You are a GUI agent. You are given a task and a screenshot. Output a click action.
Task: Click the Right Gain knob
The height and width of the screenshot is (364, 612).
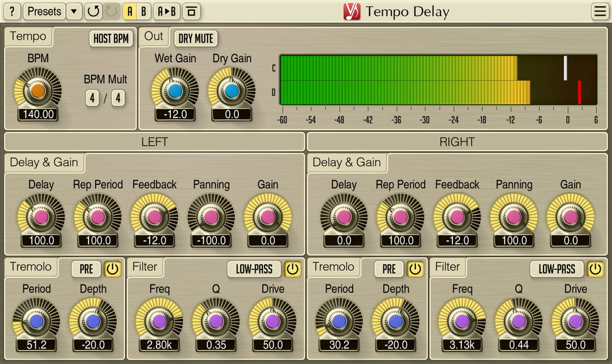[x=571, y=217]
